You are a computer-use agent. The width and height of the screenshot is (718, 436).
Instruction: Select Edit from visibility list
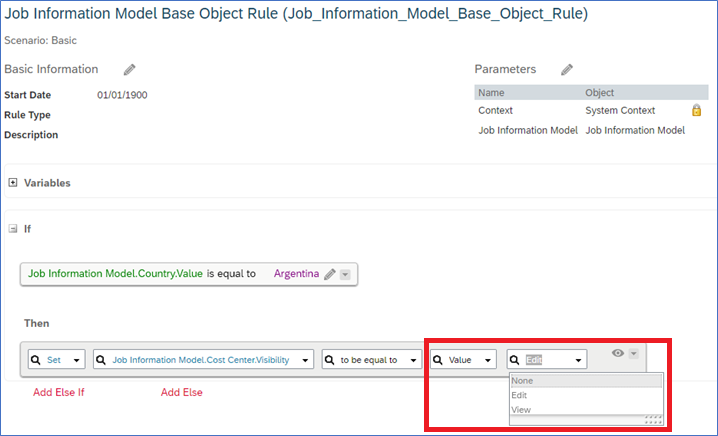(x=586, y=395)
